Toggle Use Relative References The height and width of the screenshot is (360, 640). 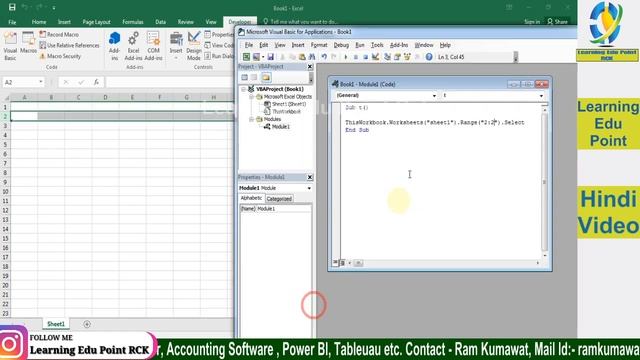click(69, 45)
